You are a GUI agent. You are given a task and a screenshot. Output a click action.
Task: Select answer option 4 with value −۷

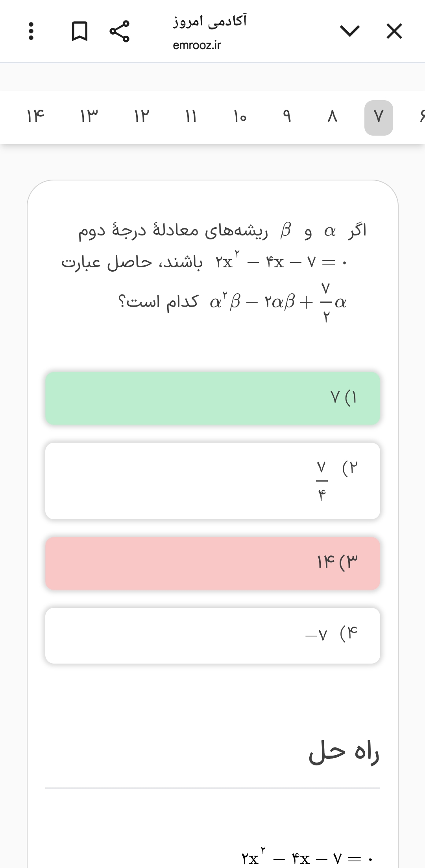point(213,635)
